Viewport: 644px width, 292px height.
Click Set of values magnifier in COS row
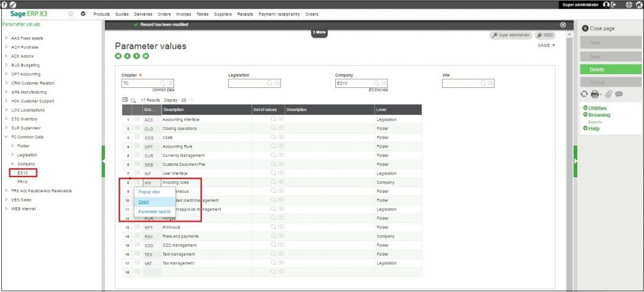click(x=273, y=138)
